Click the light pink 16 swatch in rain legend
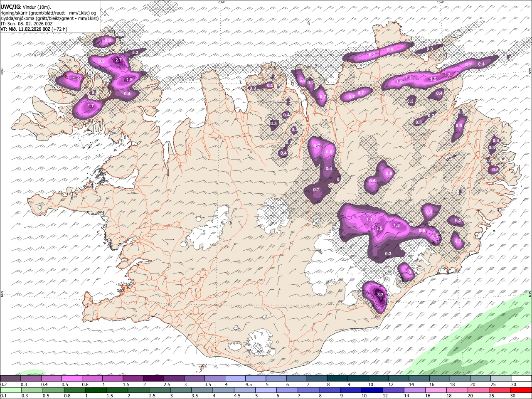The height and width of the screenshot is (399, 532). click(x=436, y=390)
